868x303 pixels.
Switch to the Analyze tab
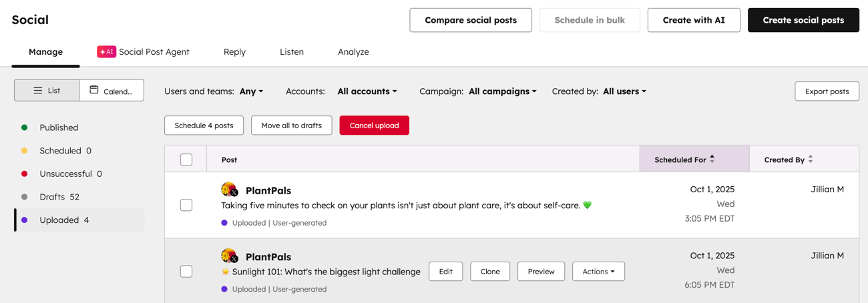click(353, 52)
